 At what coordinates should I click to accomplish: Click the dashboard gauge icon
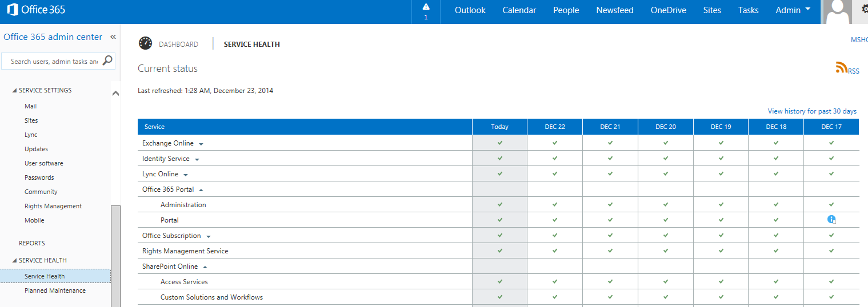146,43
